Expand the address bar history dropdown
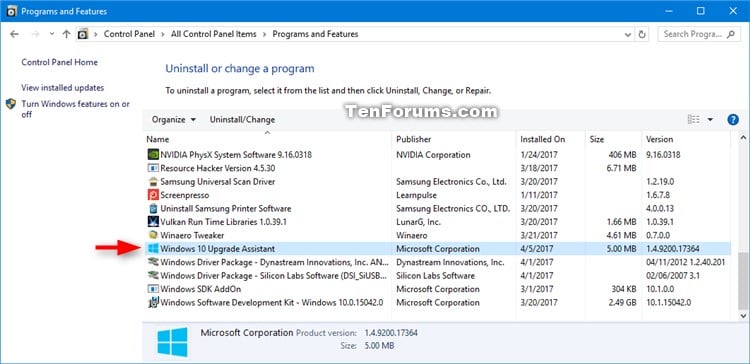Viewport: 750px width, 364px height. click(x=628, y=34)
